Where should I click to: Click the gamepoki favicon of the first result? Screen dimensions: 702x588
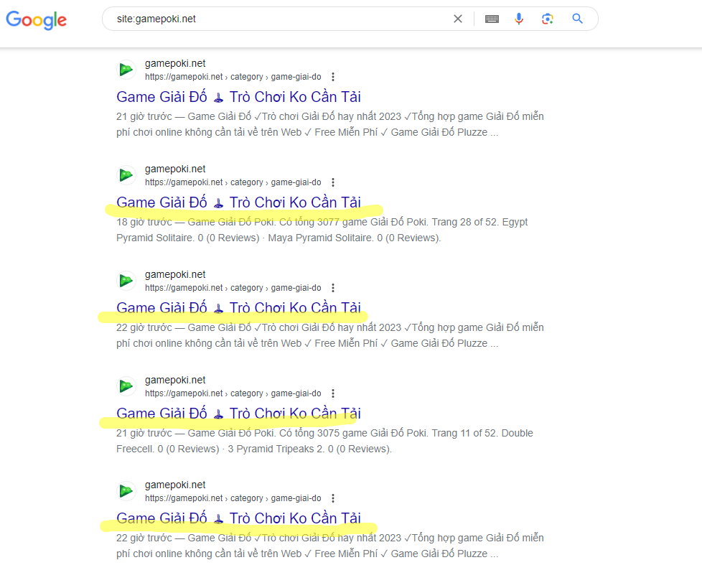tap(126, 70)
